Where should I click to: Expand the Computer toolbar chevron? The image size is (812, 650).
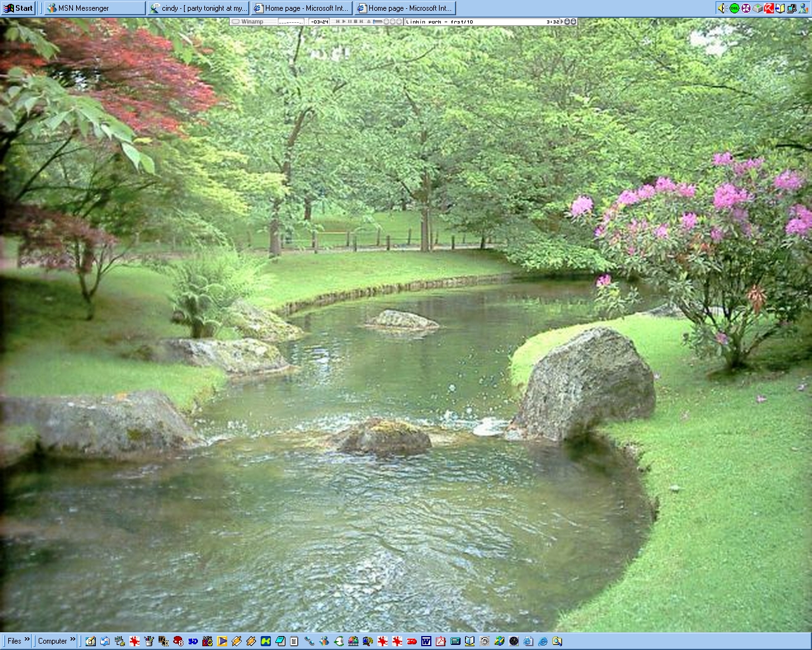pyautogui.click(x=73, y=640)
